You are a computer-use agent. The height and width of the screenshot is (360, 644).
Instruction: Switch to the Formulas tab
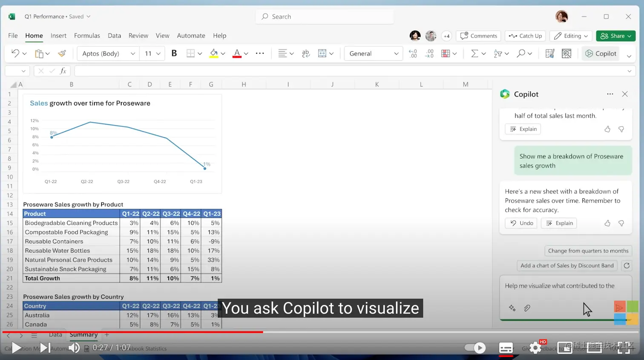(87, 36)
